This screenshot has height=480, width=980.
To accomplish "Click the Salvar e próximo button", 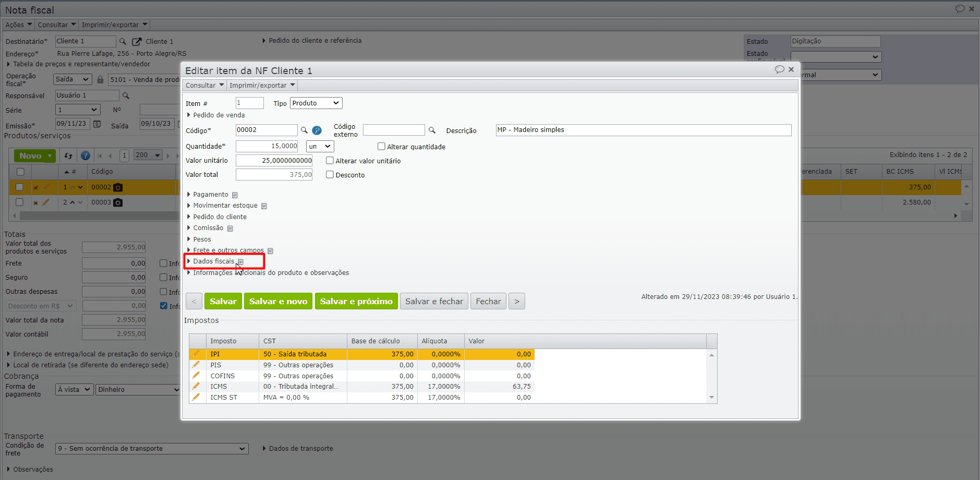I will coord(356,301).
